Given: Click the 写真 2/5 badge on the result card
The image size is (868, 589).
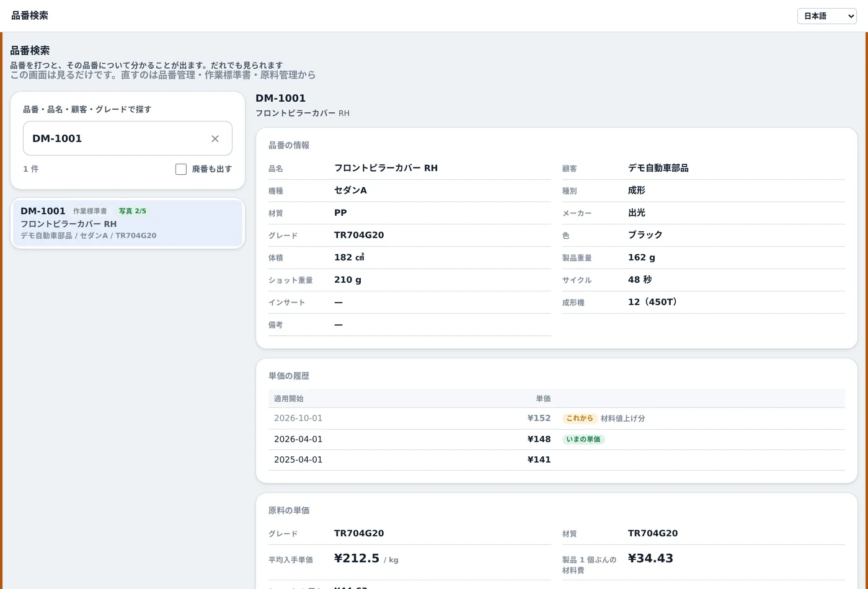Looking at the screenshot, I should click(133, 211).
